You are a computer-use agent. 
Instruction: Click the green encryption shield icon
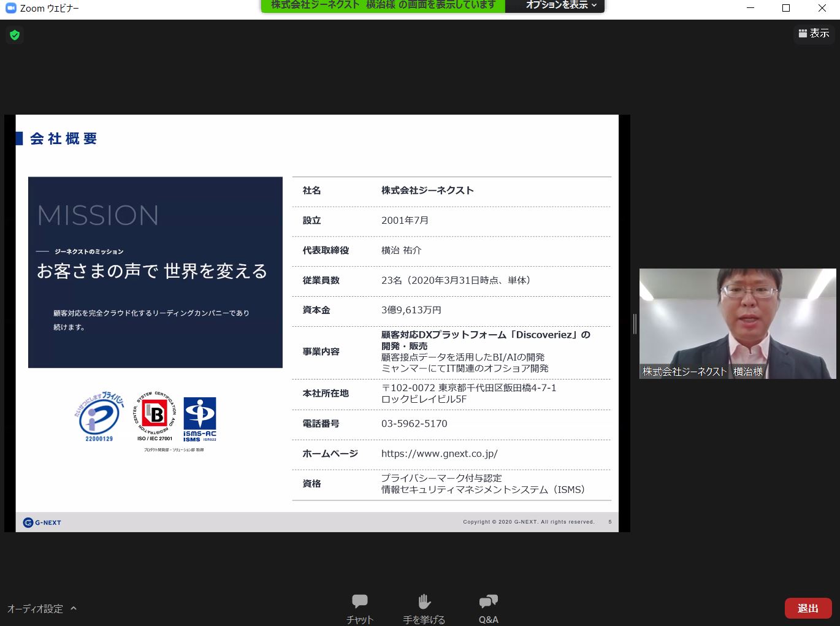point(15,35)
